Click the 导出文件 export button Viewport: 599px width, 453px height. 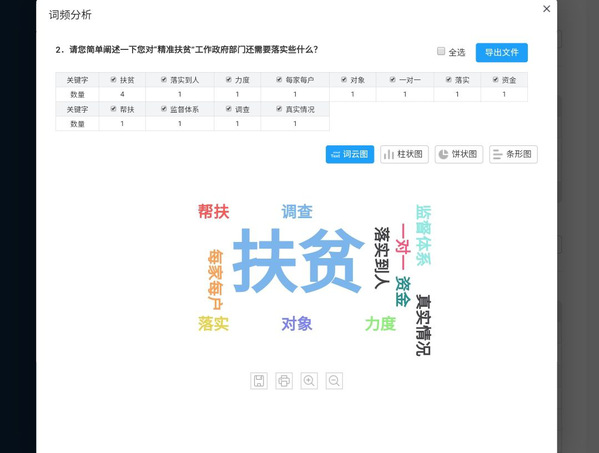pos(502,53)
